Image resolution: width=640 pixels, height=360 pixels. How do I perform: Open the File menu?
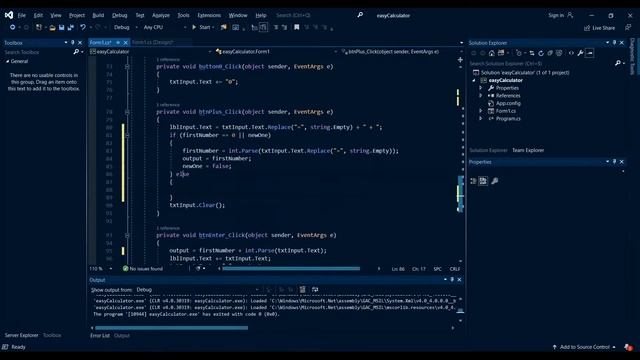(22, 15)
